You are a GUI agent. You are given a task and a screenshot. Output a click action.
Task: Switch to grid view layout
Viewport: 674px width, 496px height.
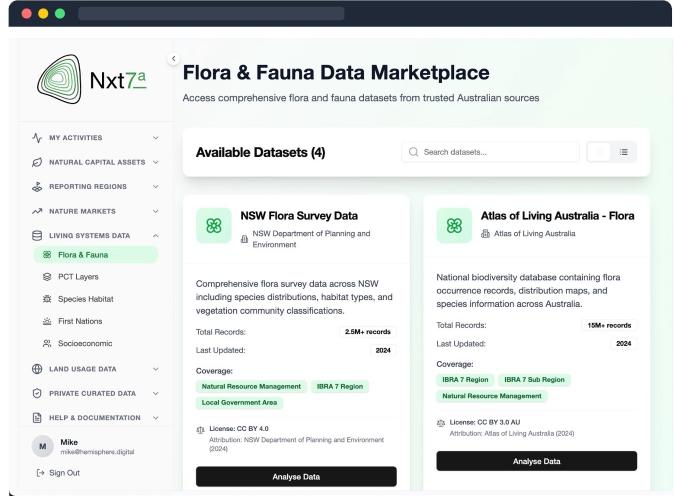point(599,152)
